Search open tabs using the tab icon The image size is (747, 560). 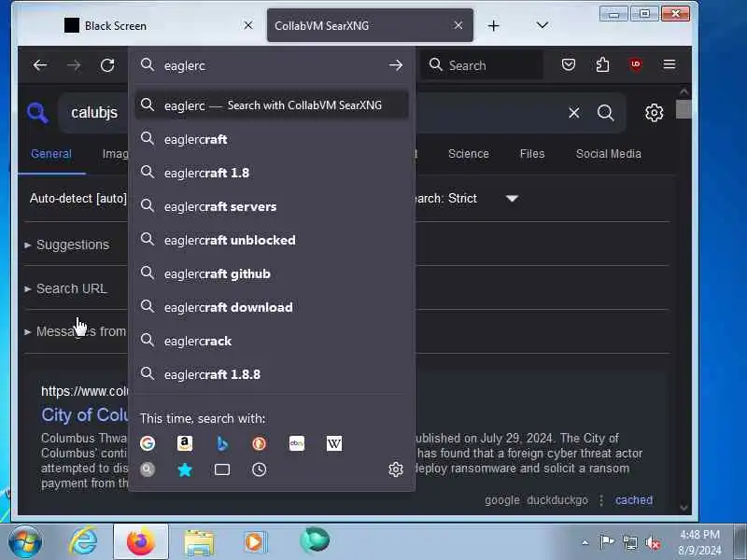[x=222, y=469]
